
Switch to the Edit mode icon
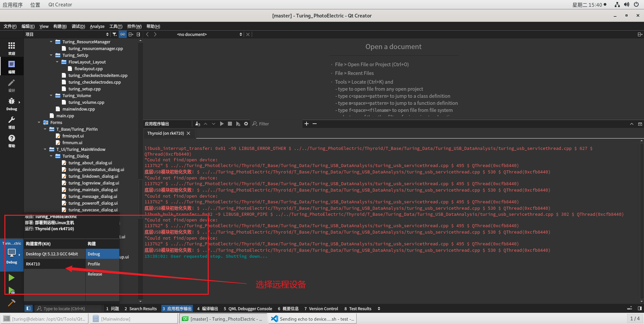11,67
